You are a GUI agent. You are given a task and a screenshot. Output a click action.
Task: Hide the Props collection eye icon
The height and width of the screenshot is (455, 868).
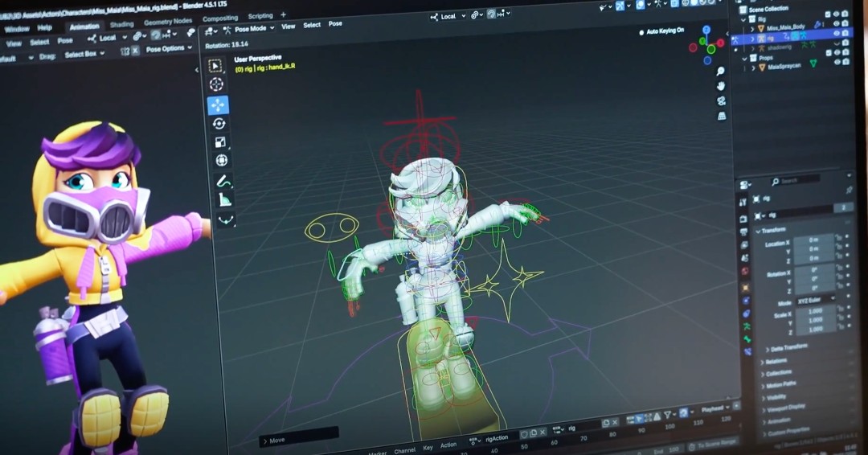pos(837,52)
